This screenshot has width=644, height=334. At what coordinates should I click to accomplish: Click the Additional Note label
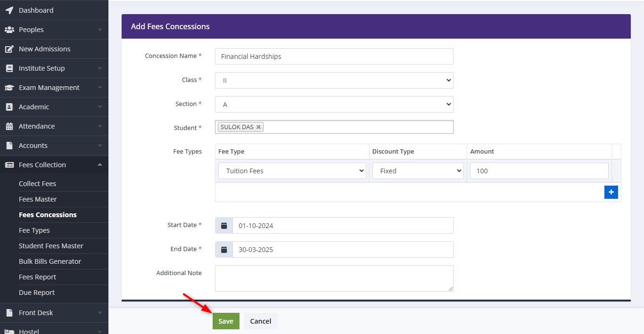(179, 273)
